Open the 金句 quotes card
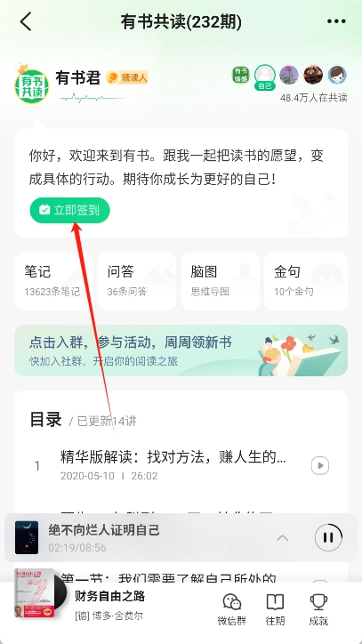This screenshot has width=362, height=644. point(306,281)
